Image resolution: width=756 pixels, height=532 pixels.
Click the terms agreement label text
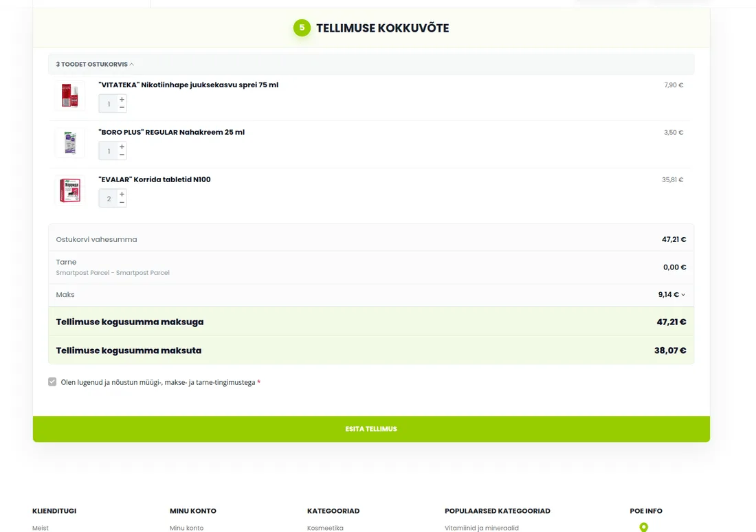[x=158, y=382]
